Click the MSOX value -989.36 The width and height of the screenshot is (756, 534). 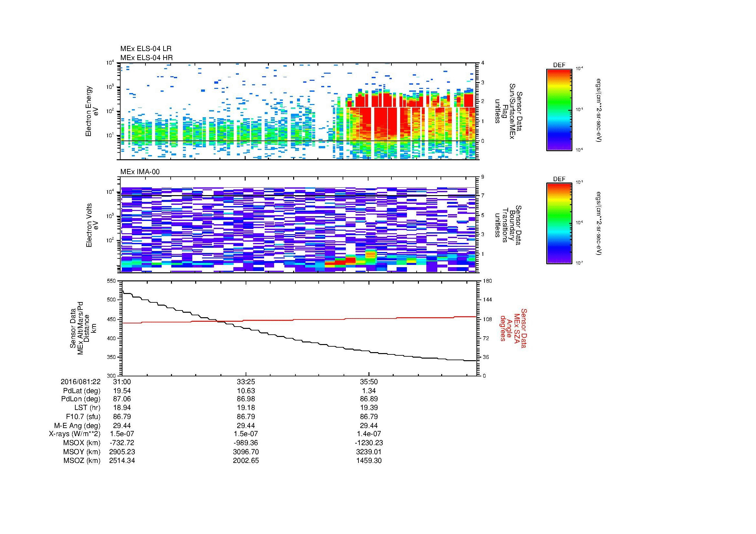246,443
